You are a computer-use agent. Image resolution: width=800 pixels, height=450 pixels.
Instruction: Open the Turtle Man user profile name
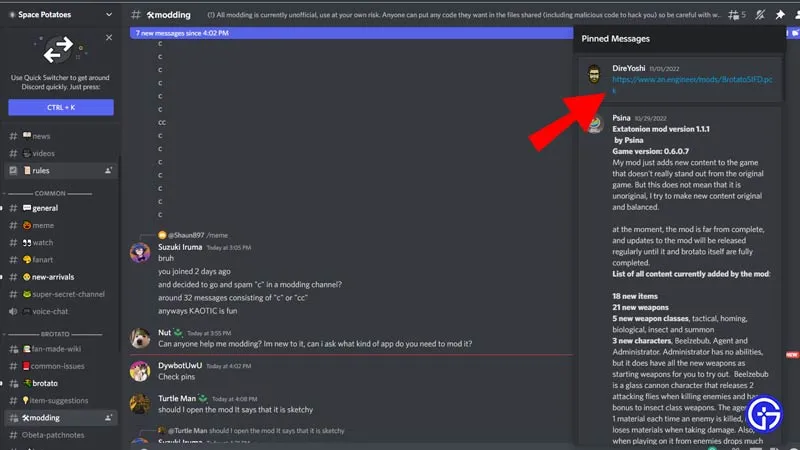pos(177,398)
